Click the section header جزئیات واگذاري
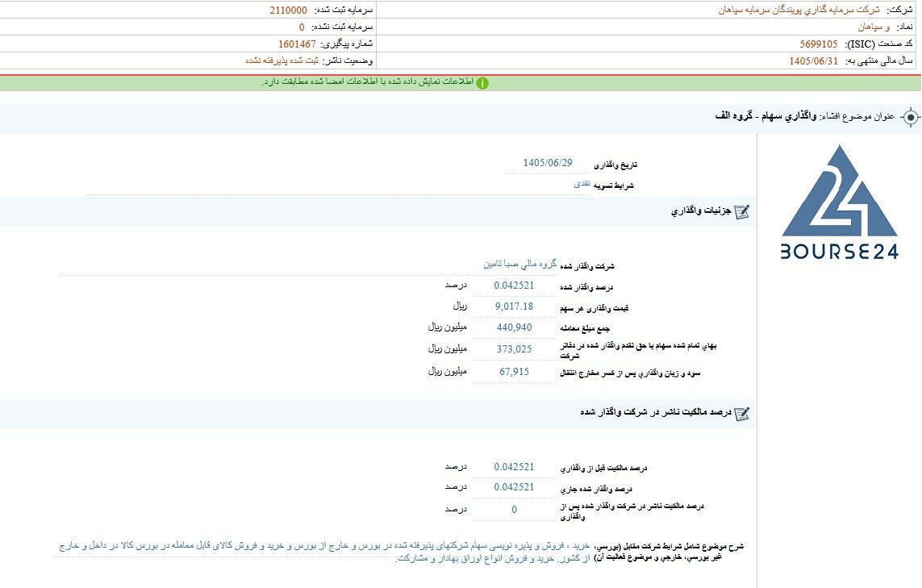Viewport: 922px width, 588px height. [x=702, y=211]
